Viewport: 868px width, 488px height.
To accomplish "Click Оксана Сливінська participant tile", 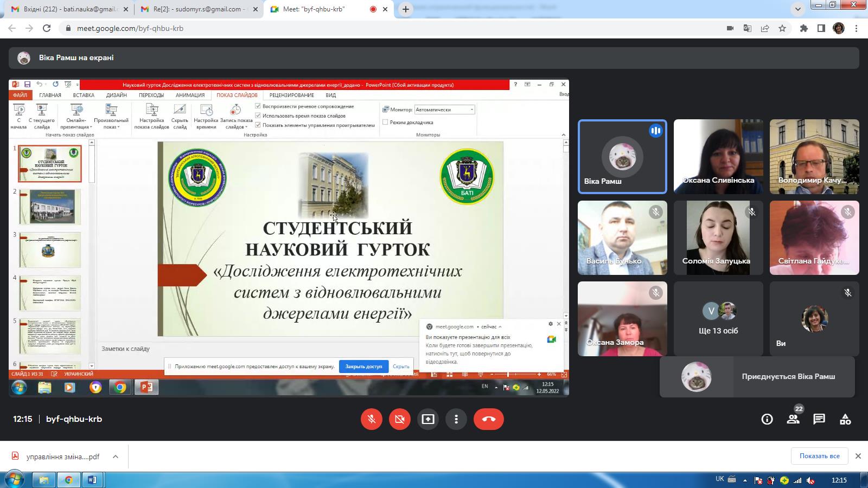I will click(x=718, y=157).
